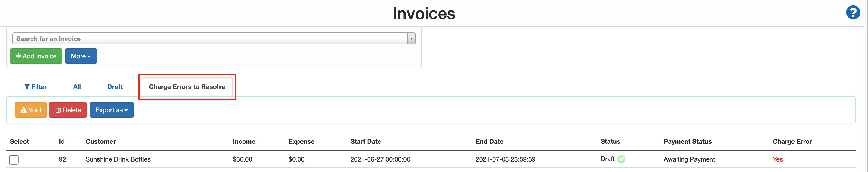Viewport: 868px width, 172px height.
Task: Switch to the All tab
Action: coord(77,87)
